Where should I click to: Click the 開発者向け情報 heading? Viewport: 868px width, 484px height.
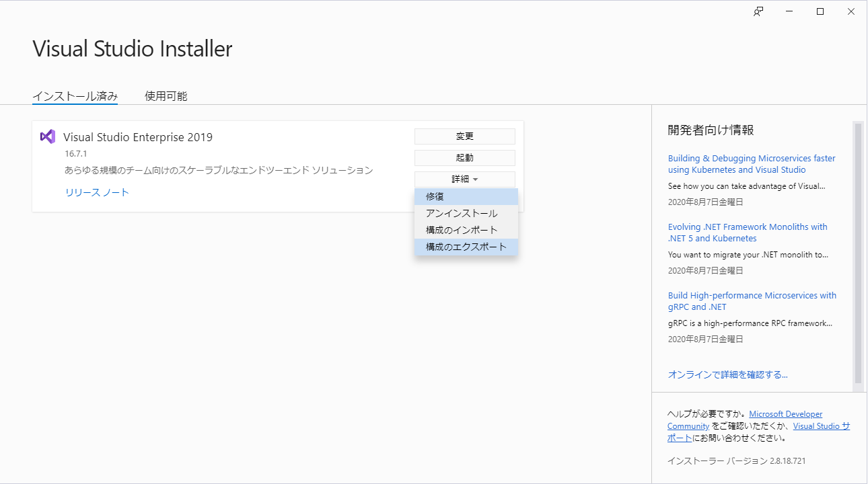click(711, 130)
